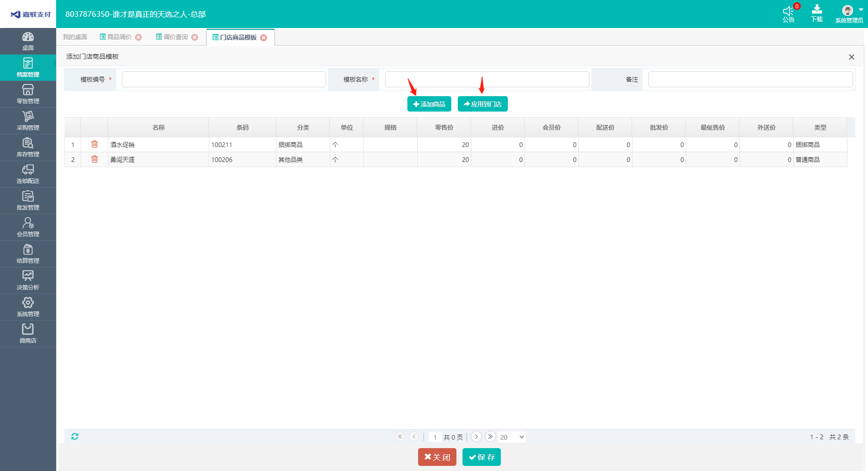Viewport: 868px width, 471px height.
Task: Click the 普通商品 type cell
Action: pos(820,160)
